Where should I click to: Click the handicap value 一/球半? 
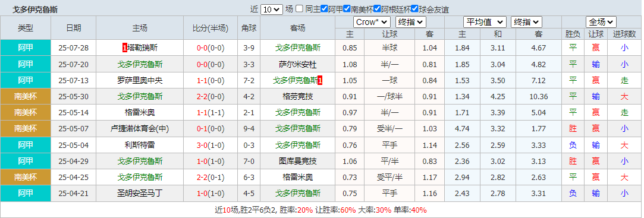click(389, 96)
